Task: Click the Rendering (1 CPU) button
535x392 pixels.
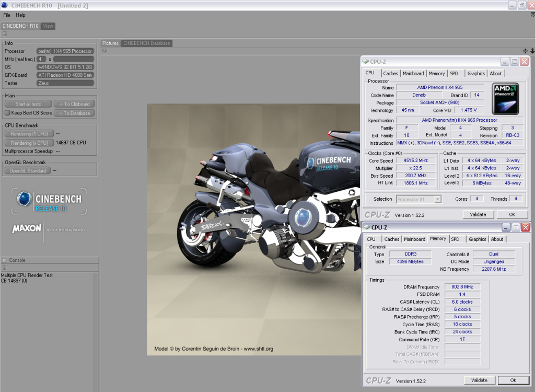Action: [29, 133]
